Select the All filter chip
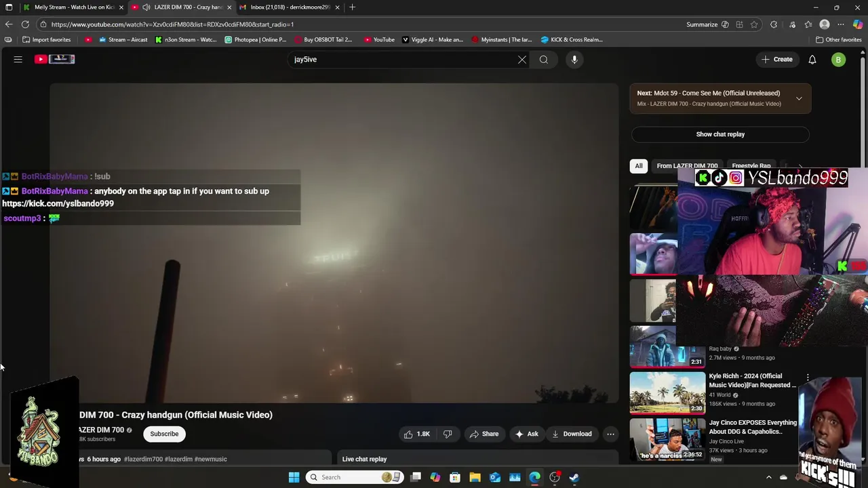Image resolution: width=868 pixels, height=488 pixels. tap(638, 166)
